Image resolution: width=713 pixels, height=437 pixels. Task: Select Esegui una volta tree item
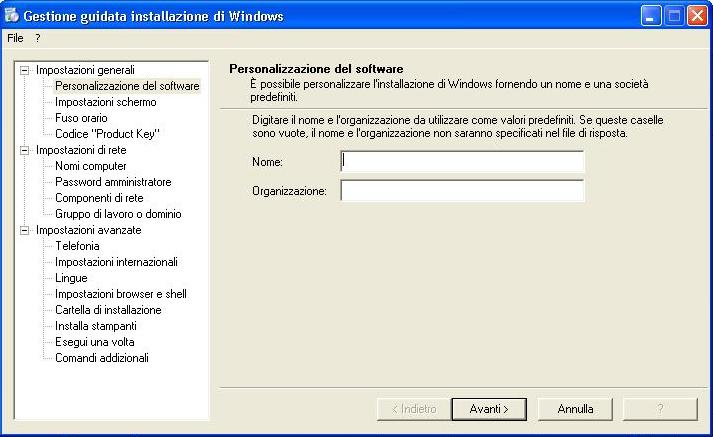point(95,342)
